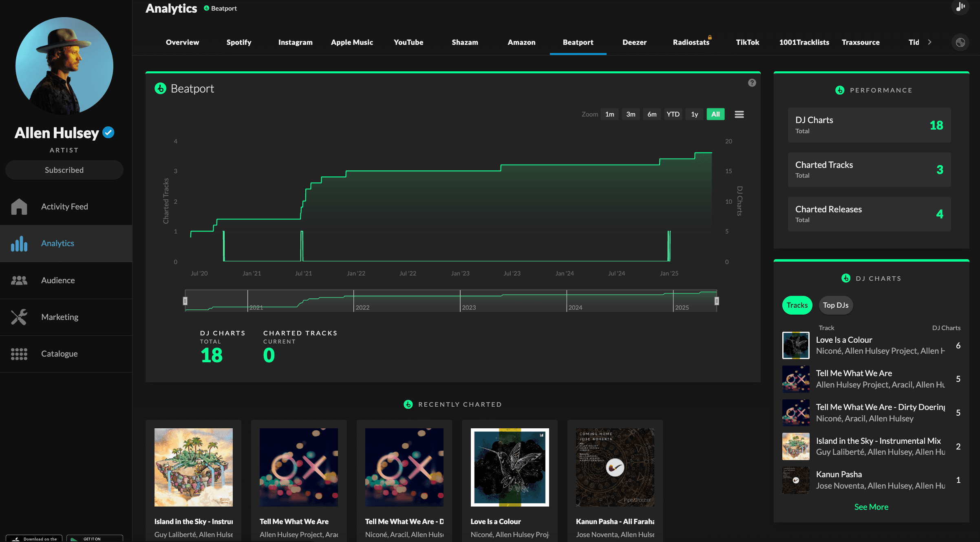The image size is (980, 542).
Task: Select the 6m zoom range on the chart
Action: click(x=651, y=114)
